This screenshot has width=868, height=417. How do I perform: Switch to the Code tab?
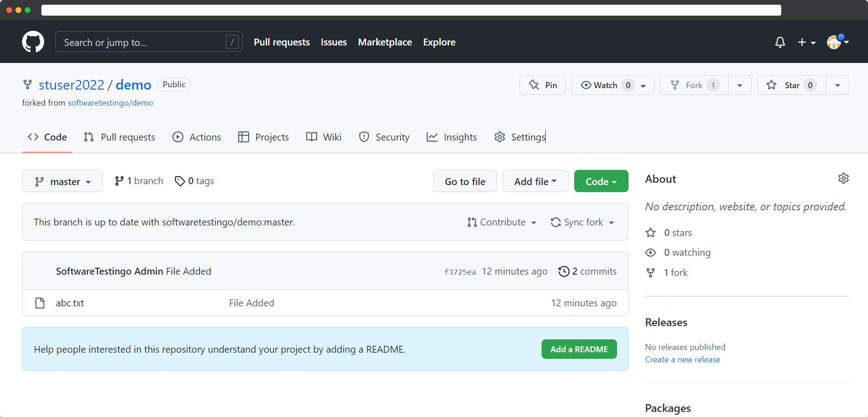pos(47,137)
